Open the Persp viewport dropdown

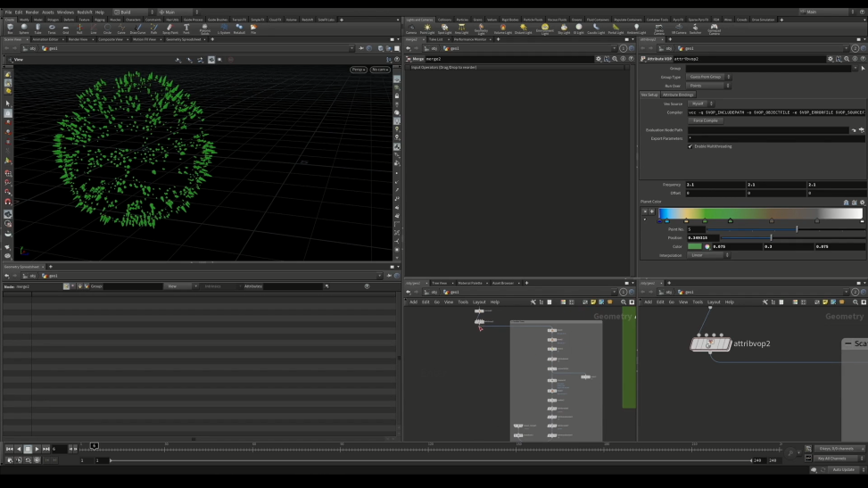pyautogui.click(x=358, y=70)
